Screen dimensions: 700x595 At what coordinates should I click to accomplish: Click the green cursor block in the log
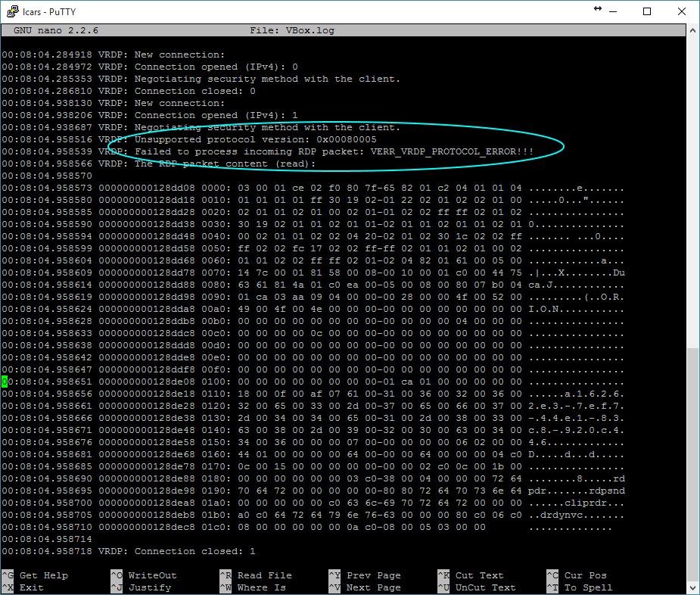click(5, 382)
